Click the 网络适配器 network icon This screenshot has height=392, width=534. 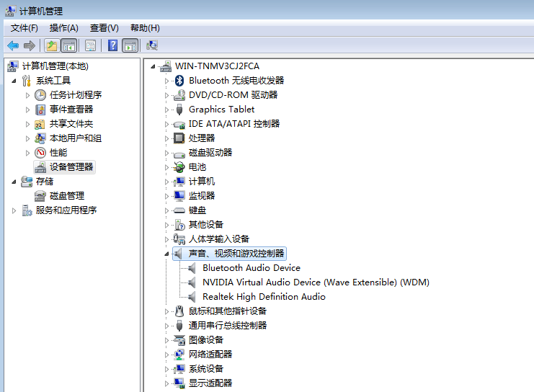[179, 355]
